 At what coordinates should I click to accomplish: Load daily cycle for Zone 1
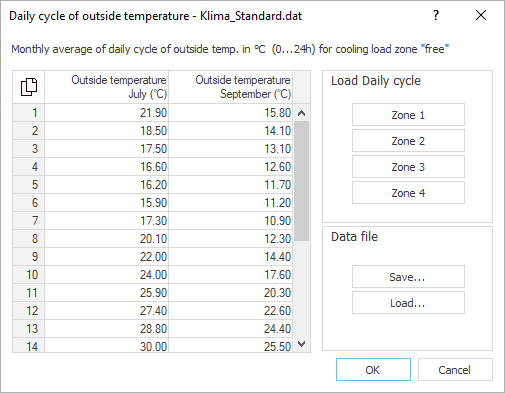tap(408, 115)
